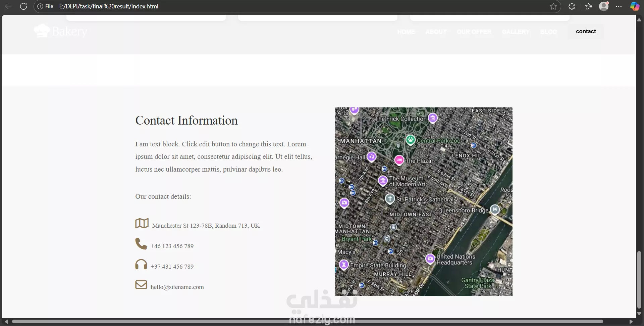
Task: Open the browser profile avatar
Action: point(604,6)
